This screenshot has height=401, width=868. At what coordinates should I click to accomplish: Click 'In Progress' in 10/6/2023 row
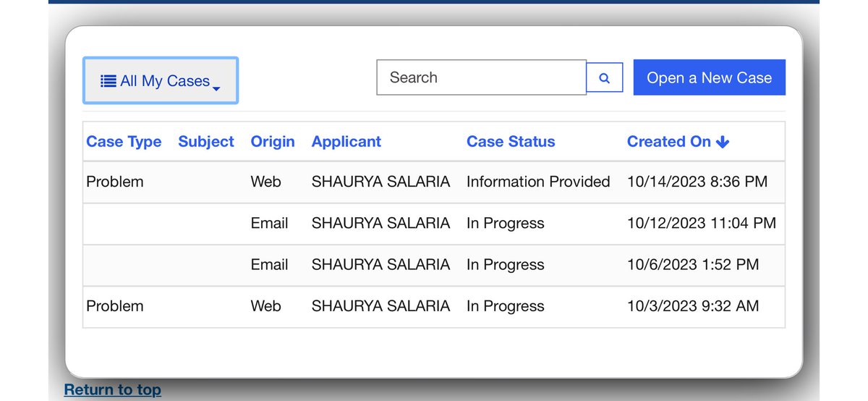[506, 265]
